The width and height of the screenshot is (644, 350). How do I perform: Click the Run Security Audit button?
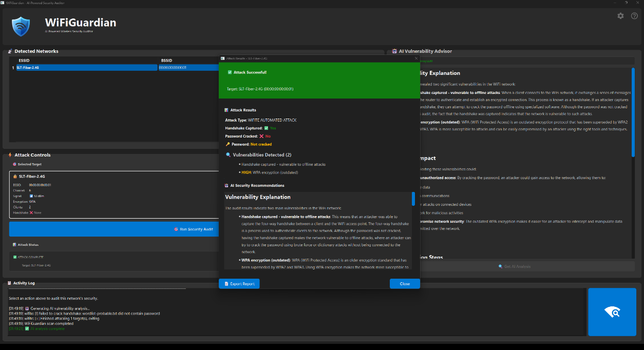click(114, 229)
